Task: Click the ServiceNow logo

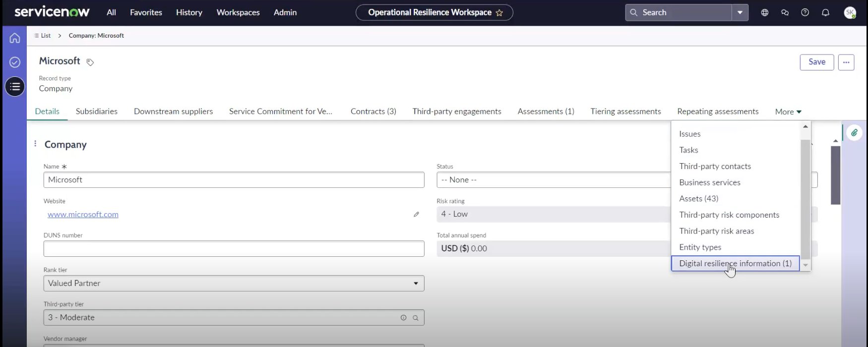Action: tap(52, 12)
